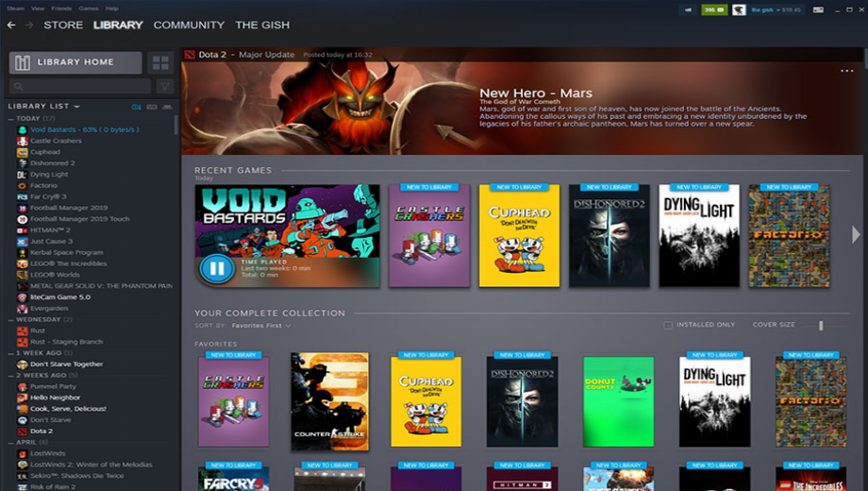
Task: Open the Void Bastards recent game tile
Action: [288, 235]
